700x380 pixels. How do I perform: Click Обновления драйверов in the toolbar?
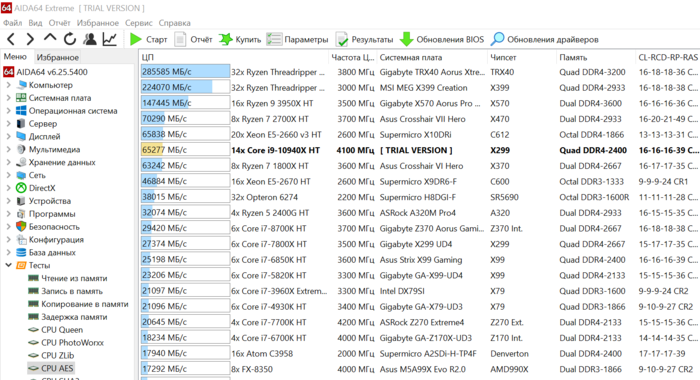pyautogui.click(x=544, y=39)
